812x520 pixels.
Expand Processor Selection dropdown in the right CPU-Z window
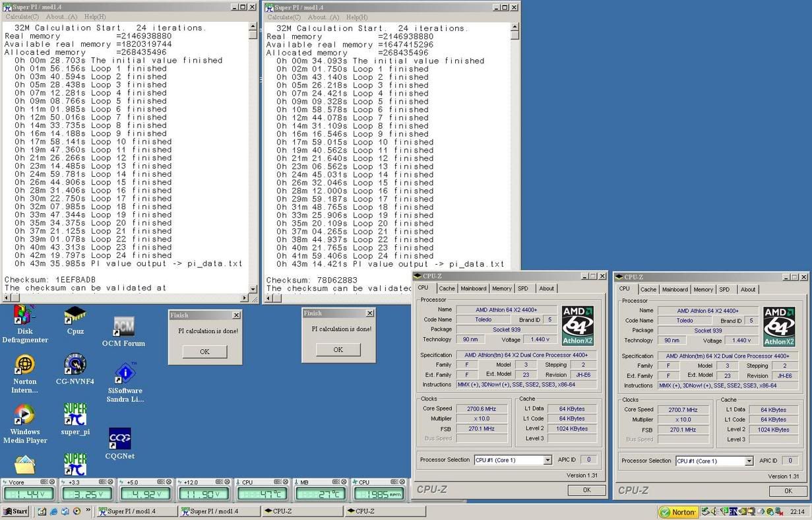click(749, 461)
